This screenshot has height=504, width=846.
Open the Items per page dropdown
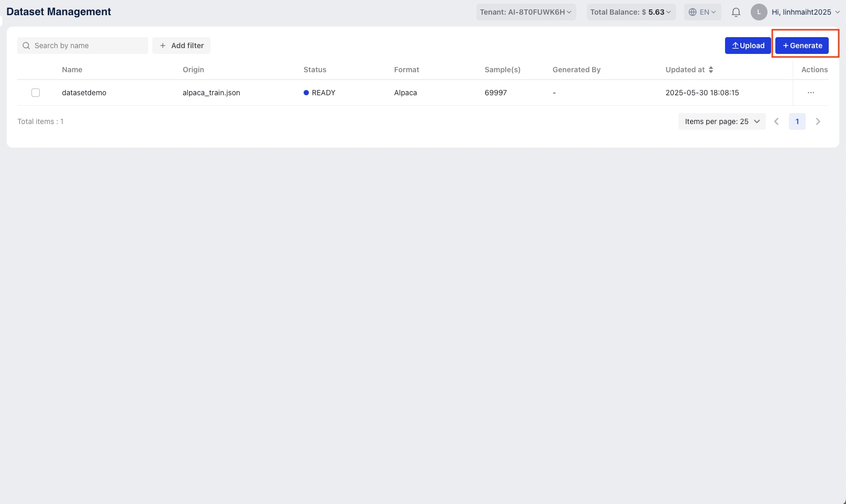pos(721,121)
